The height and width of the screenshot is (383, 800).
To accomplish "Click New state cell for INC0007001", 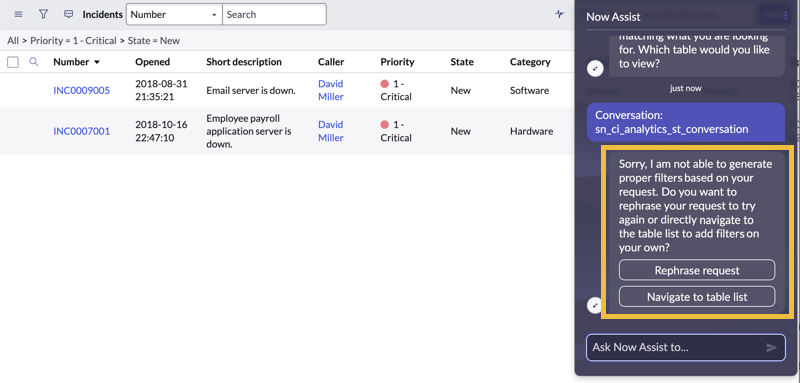I will (460, 131).
